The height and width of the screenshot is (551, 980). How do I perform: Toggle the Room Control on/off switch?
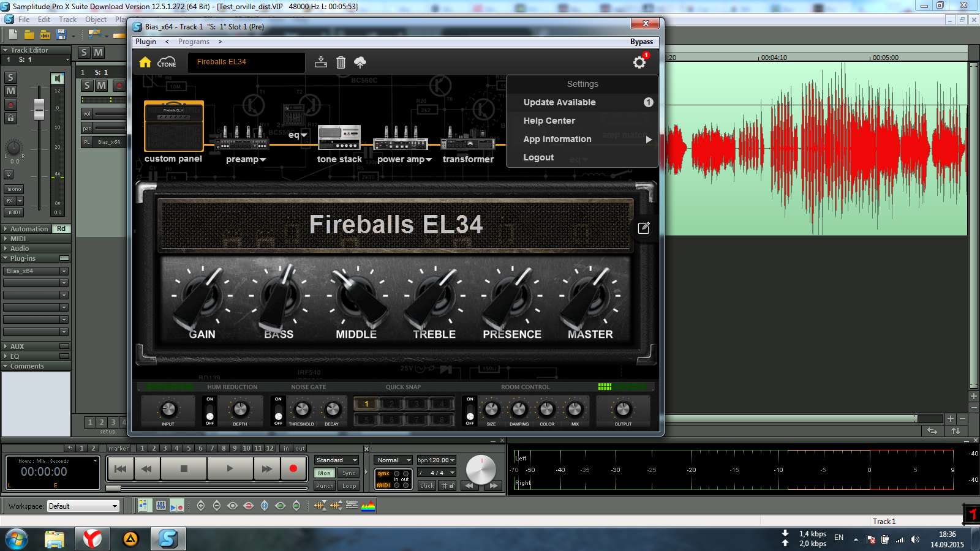point(470,411)
